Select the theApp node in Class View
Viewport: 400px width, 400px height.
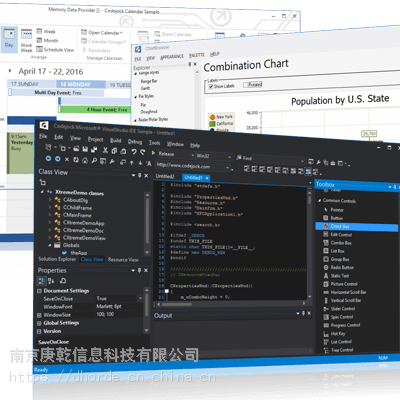[x=79, y=253]
